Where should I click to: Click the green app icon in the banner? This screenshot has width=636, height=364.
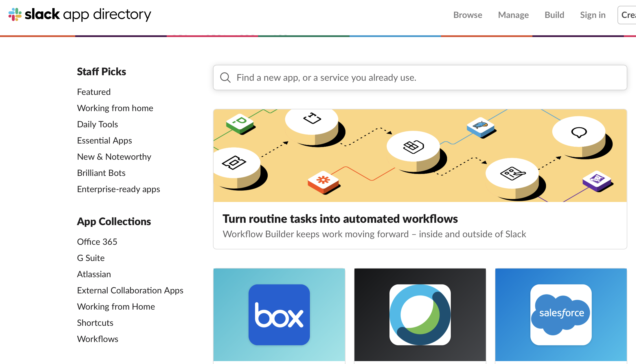tap(240, 124)
